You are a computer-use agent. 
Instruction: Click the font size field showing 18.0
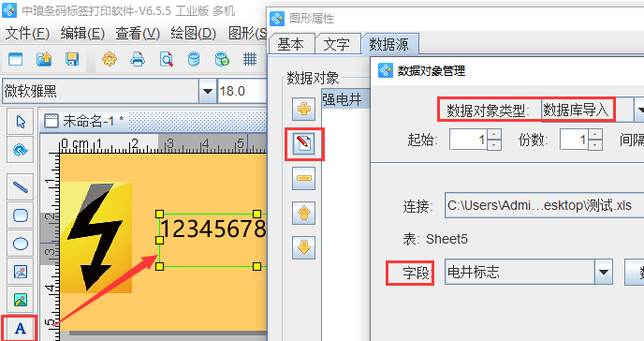(x=241, y=91)
